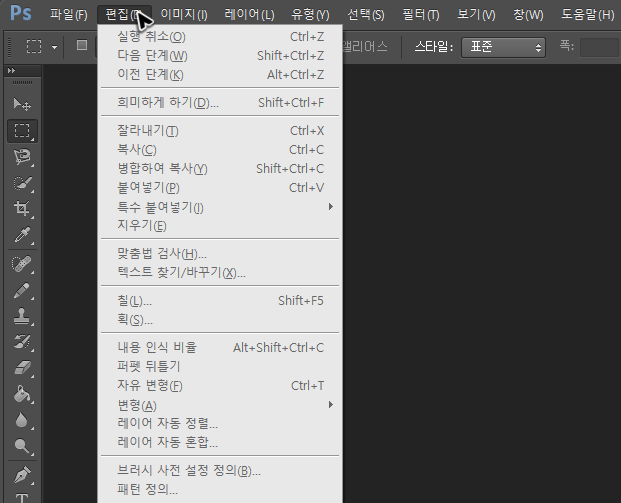Image resolution: width=621 pixels, height=503 pixels.
Task: Open the 유형(Y) menu
Action: click(x=310, y=15)
